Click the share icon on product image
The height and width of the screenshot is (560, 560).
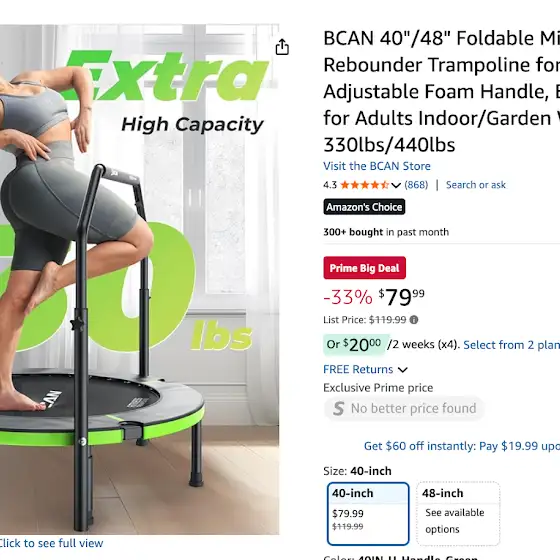pos(282,47)
